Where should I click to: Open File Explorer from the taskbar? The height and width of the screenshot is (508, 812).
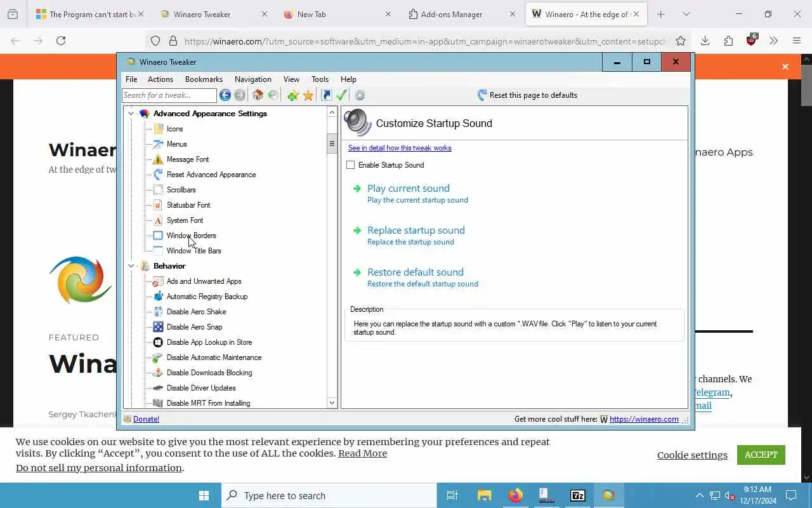(x=484, y=495)
